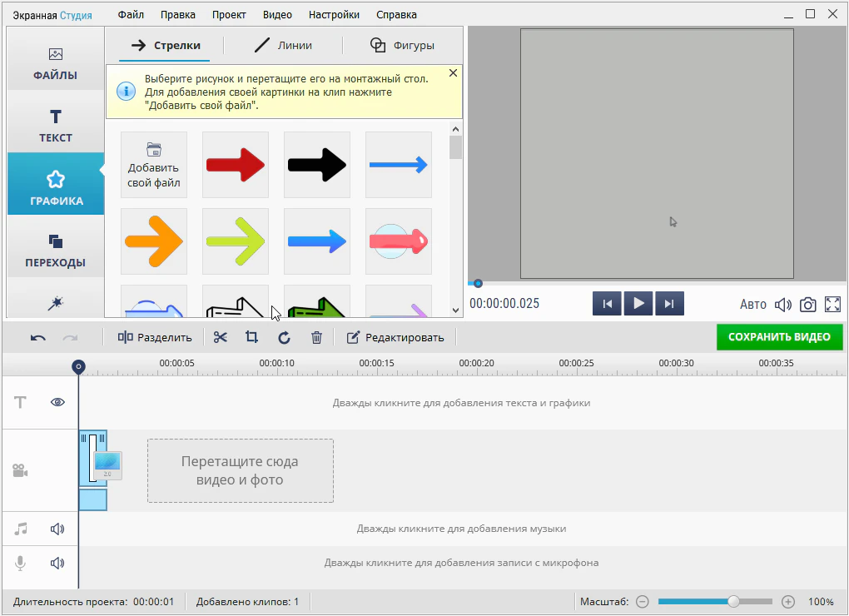Open the Авто preview size dropdown
This screenshot has width=849, height=616.
(752, 305)
